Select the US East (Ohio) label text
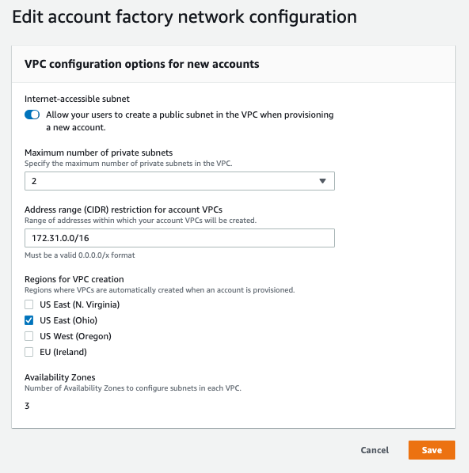 pyautogui.click(x=69, y=320)
